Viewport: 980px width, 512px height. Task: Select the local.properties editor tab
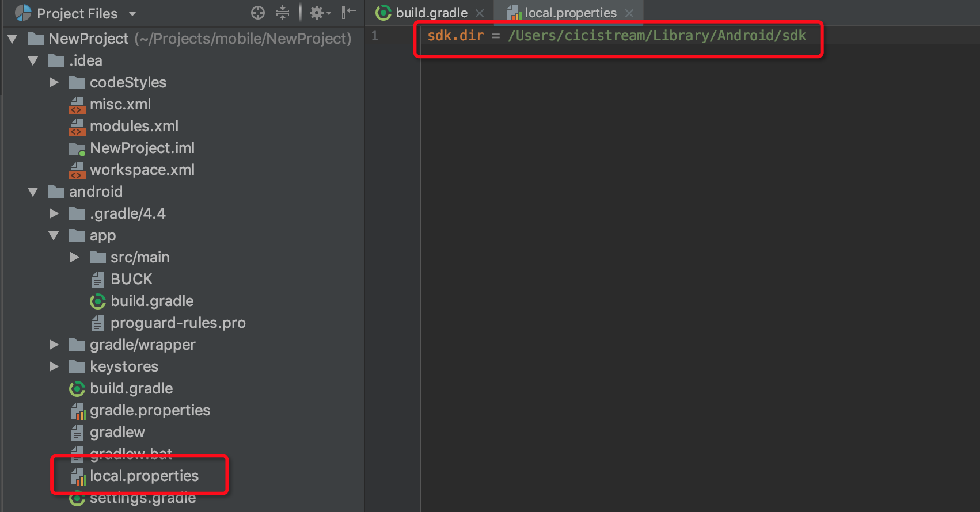(569, 13)
